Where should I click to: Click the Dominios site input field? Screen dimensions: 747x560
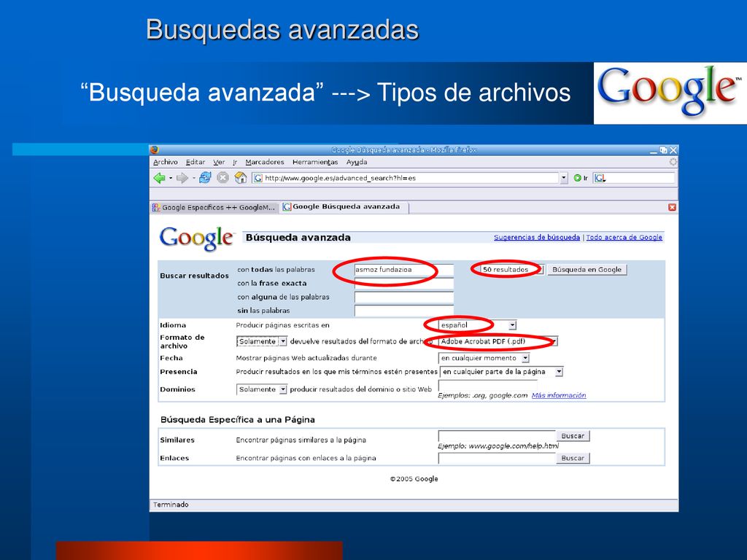(488, 386)
